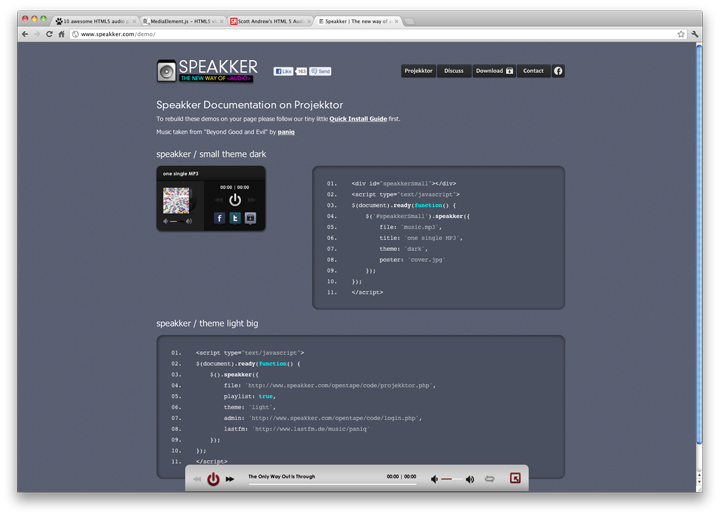Click the 'The Only Way Out Is Through' title
Image resolution: width=720 pixels, height=516 pixels.
[281, 477]
